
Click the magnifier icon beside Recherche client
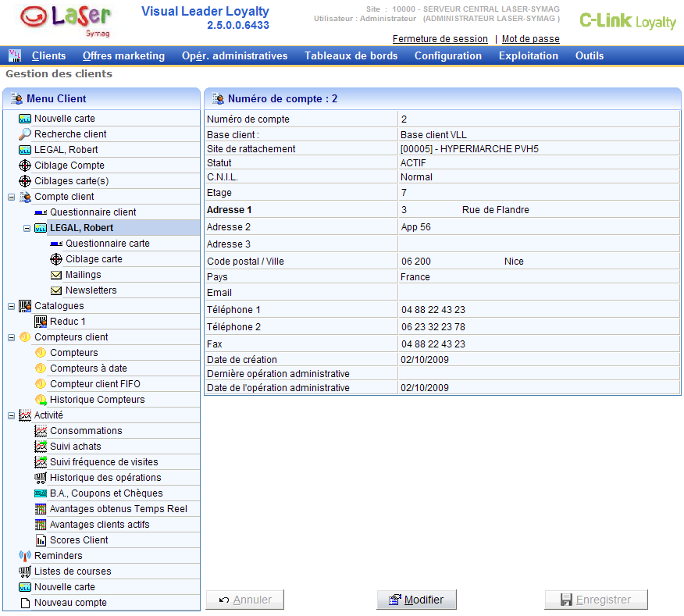click(25, 134)
